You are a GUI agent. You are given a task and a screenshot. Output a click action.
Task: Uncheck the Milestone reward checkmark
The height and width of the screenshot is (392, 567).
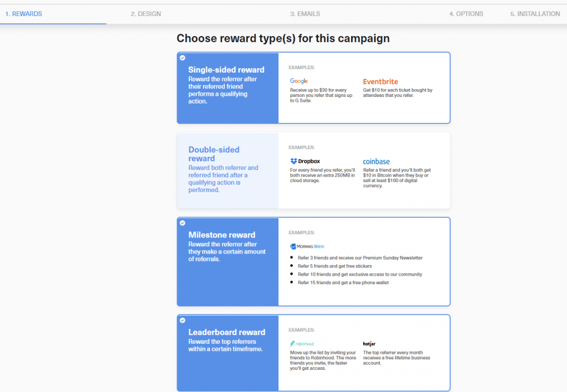pos(183,223)
